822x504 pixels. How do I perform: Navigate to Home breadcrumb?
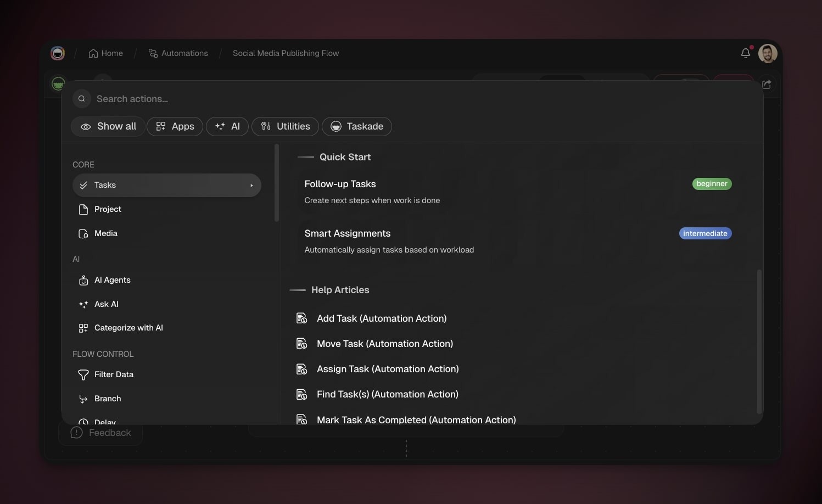pos(106,53)
